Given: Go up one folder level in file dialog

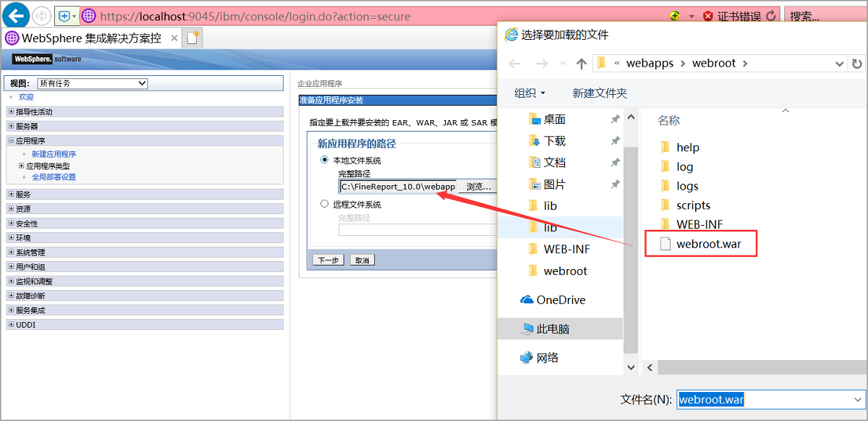Looking at the screenshot, I should 581,64.
